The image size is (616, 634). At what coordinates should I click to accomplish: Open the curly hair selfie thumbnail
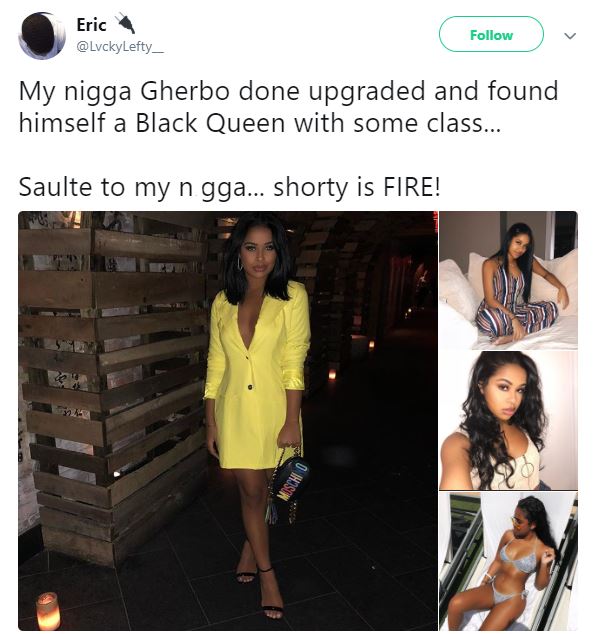pyautogui.click(x=508, y=421)
